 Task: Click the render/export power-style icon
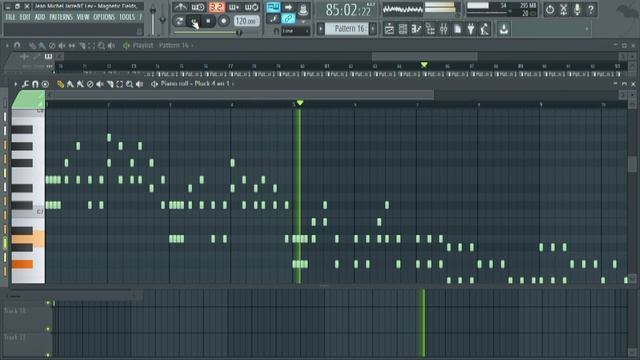coord(550,9)
